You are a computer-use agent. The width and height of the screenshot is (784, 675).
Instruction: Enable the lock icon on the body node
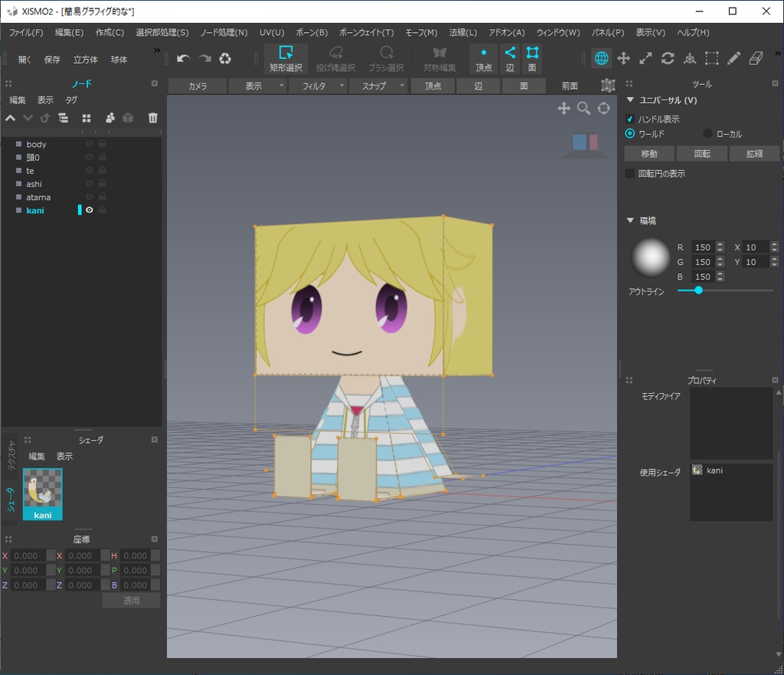[102, 144]
